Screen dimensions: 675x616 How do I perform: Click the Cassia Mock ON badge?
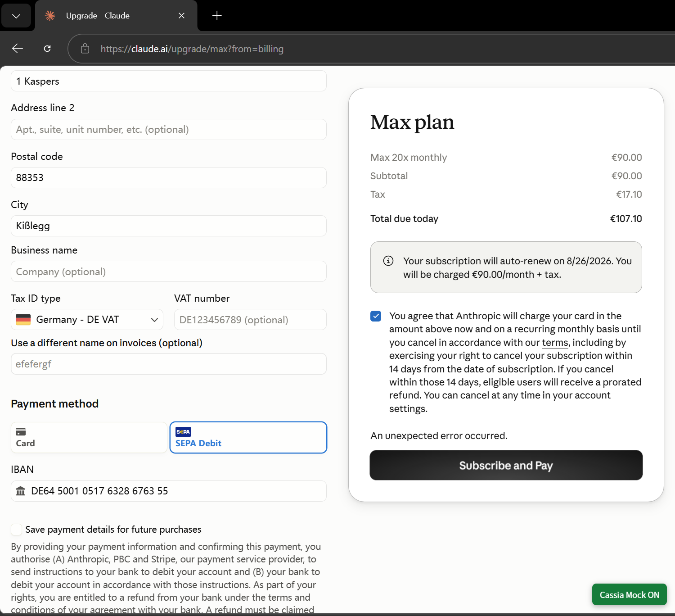(630, 595)
